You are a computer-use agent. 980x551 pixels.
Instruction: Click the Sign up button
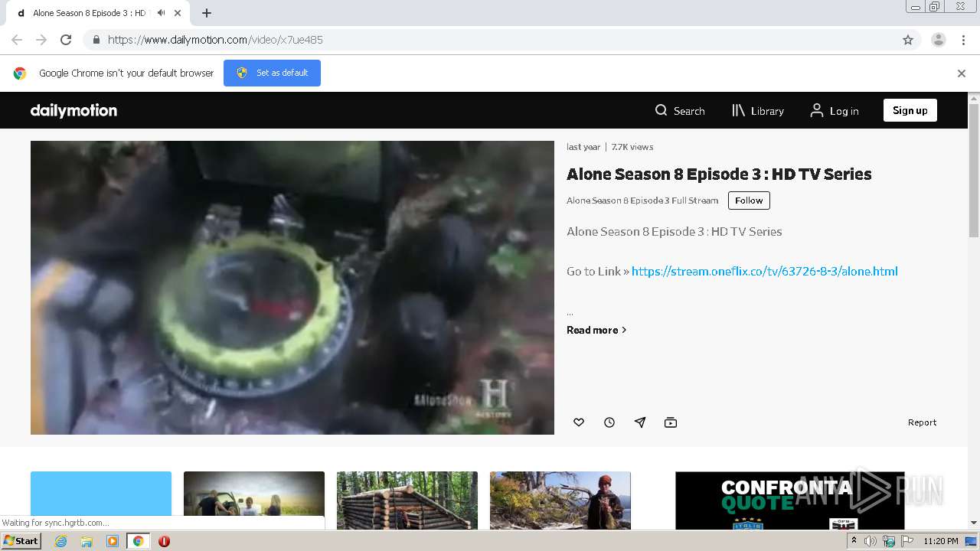(x=910, y=110)
